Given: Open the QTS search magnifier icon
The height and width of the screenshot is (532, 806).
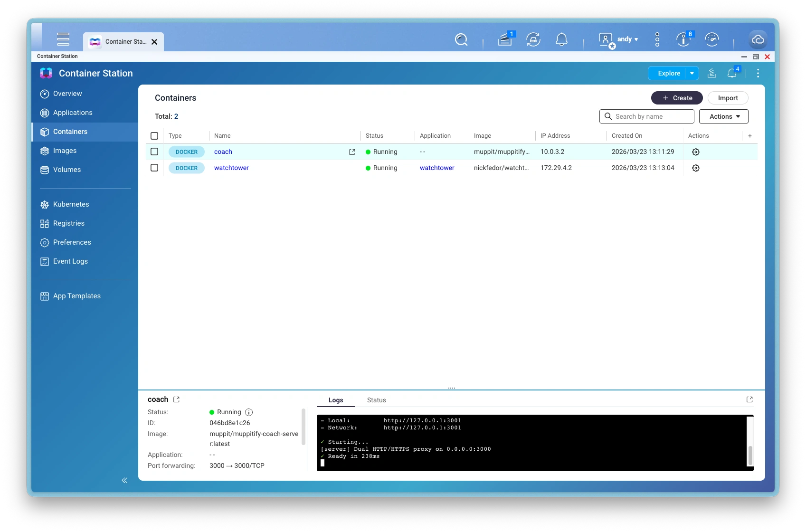Looking at the screenshot, I should tap(461, 39).
